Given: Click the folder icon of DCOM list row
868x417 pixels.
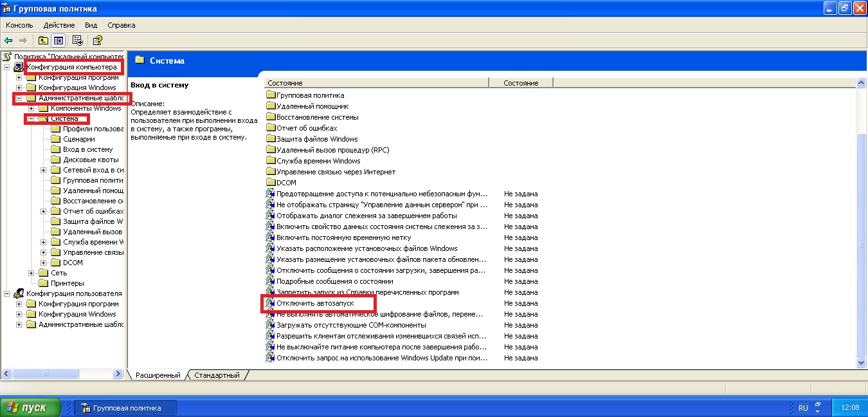Looking at the screenshot, I should 271,183.
